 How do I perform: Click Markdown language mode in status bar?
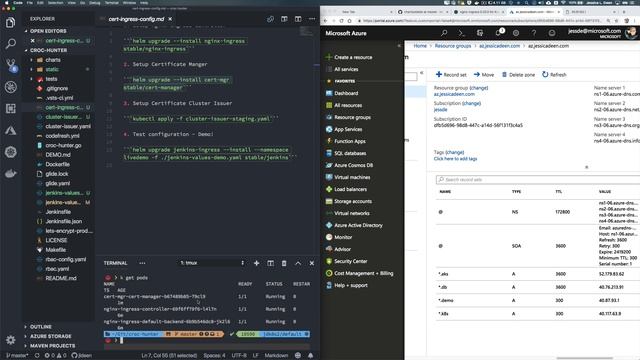click(x=276, y=356)
